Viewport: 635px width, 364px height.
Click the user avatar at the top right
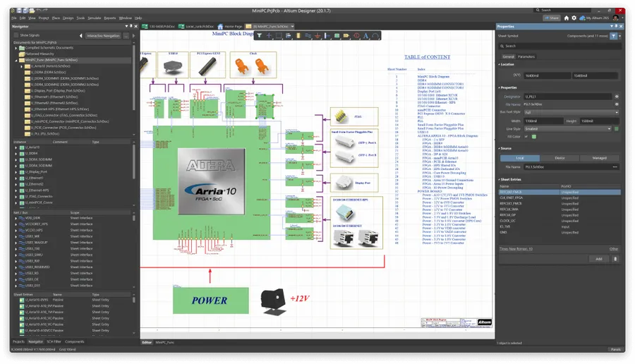pos(616,18)
